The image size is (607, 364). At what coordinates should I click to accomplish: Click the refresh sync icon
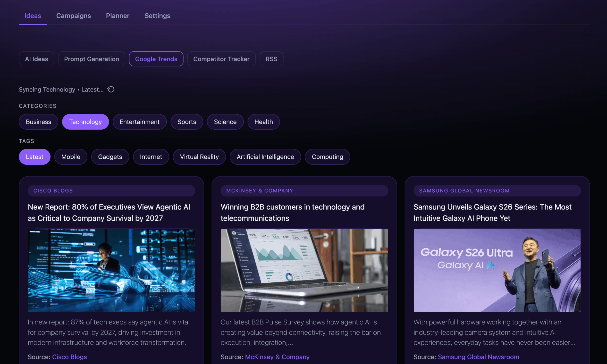[x=111, y=90]
